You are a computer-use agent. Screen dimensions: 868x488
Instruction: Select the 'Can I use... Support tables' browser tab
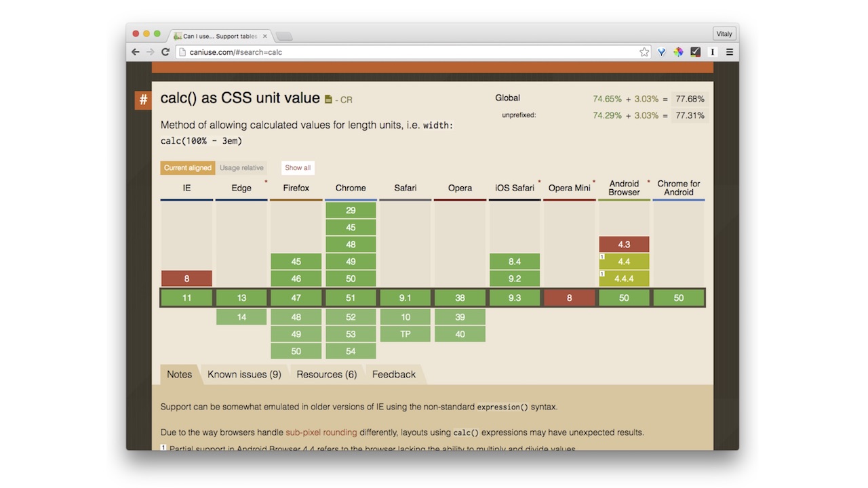click(220, 36)
